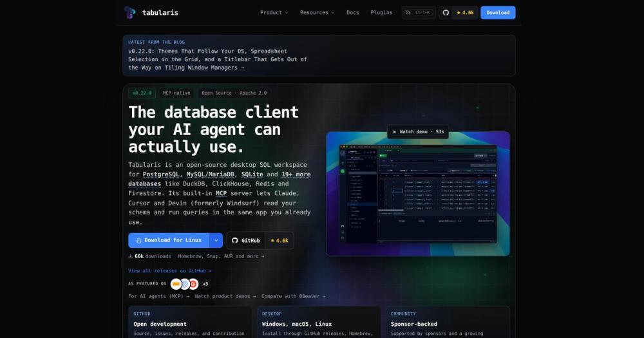
Task: Click the Linux icon in download button
Action: (139, 241)
